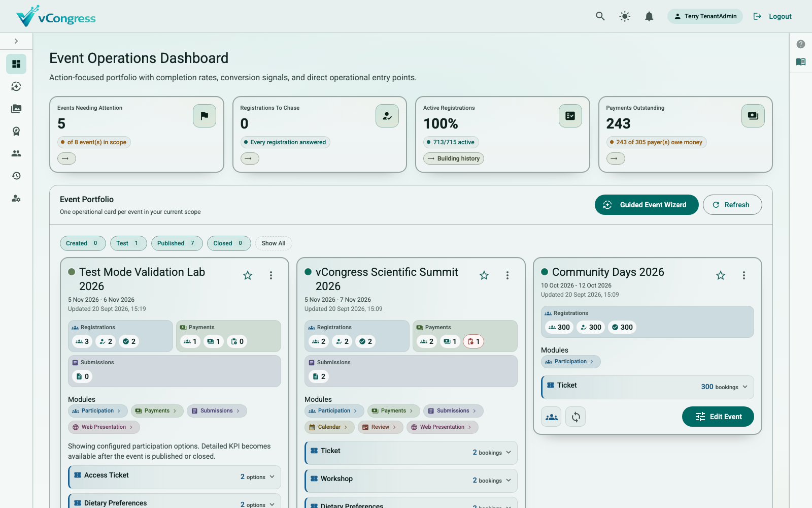Click the help question mark icon
Viewport: 812px width, 508px height.
(801, 44)
